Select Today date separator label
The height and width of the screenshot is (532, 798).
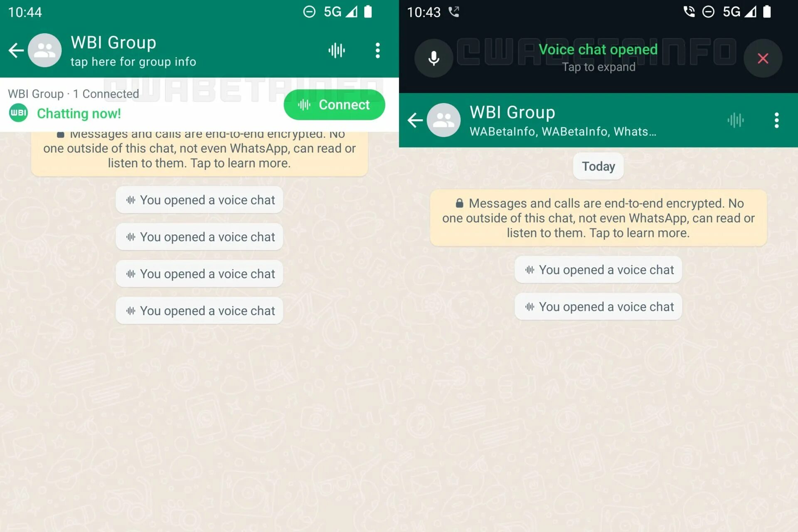click(598, 166)
